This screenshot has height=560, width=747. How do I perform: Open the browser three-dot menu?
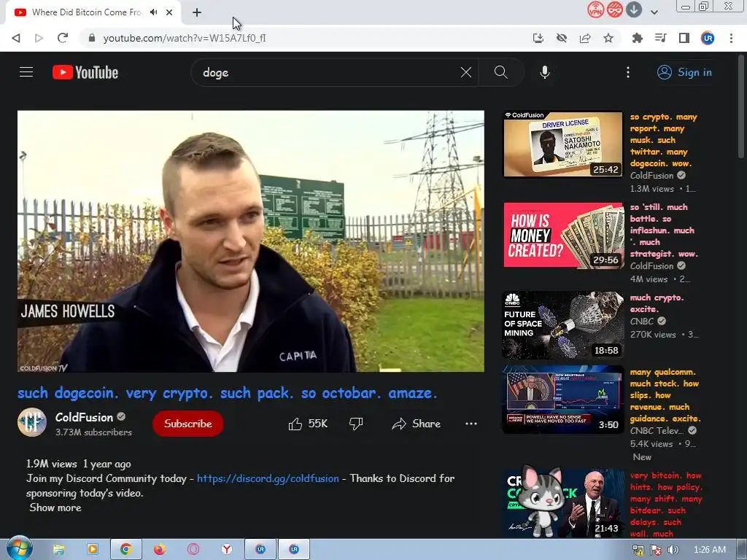click(731, 38)
